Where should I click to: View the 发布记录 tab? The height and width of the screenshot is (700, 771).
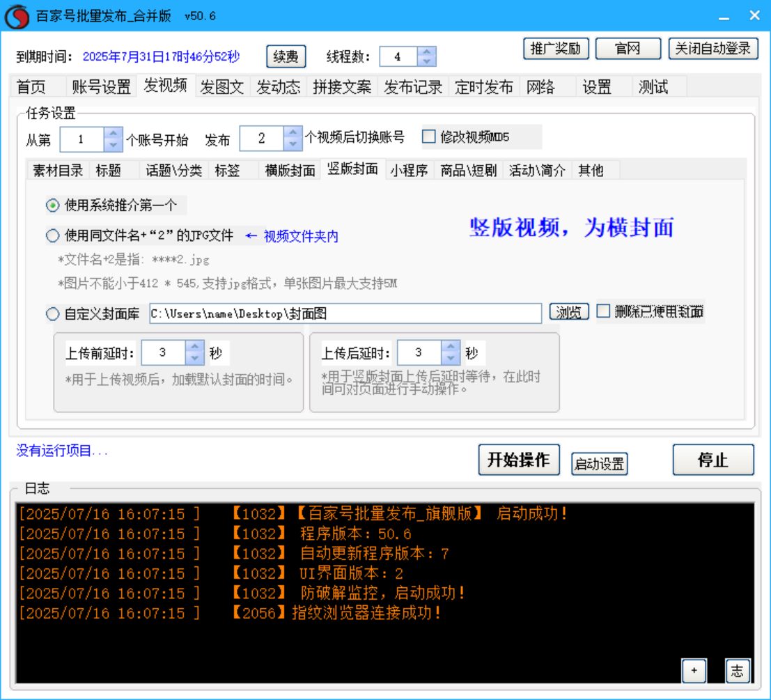[413, 87]
